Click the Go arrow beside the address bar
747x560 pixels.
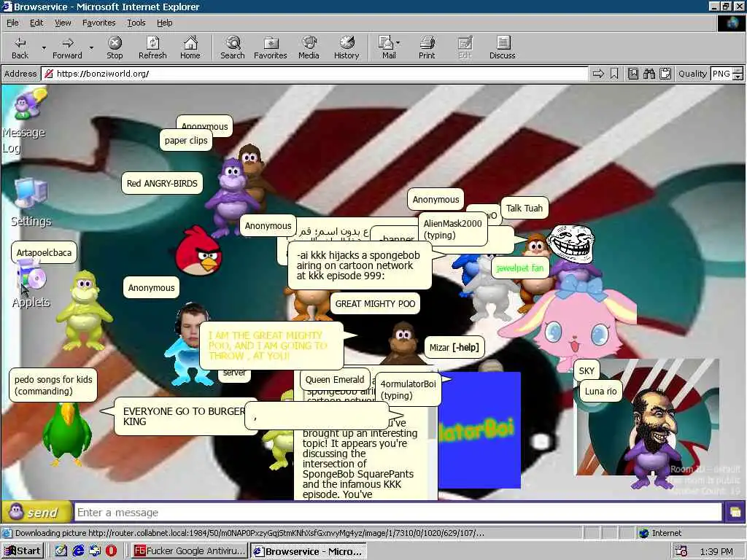(598, 74)
